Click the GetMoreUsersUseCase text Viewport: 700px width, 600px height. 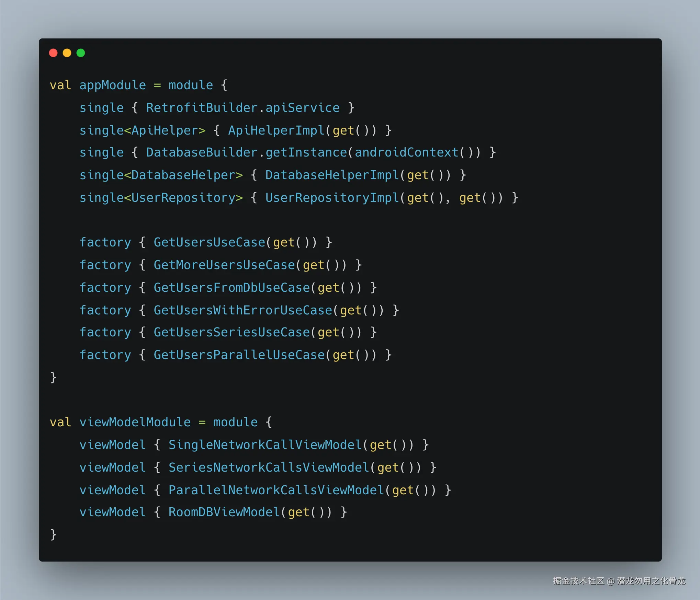224,265
